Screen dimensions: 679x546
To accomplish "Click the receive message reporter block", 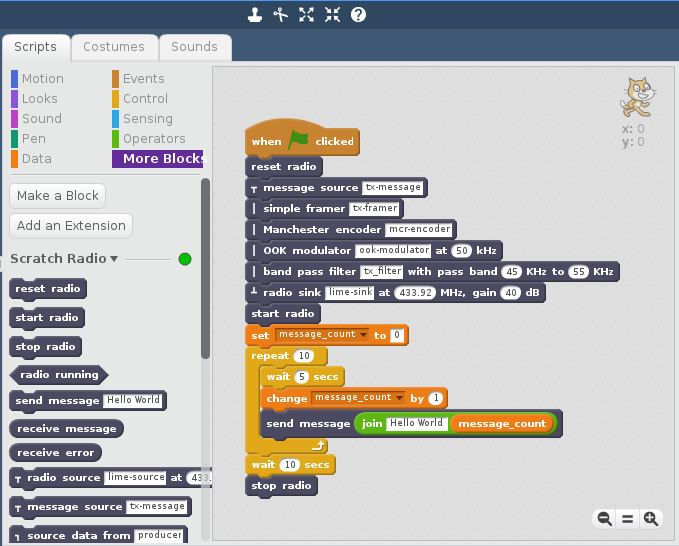I will tap(67, 429).
